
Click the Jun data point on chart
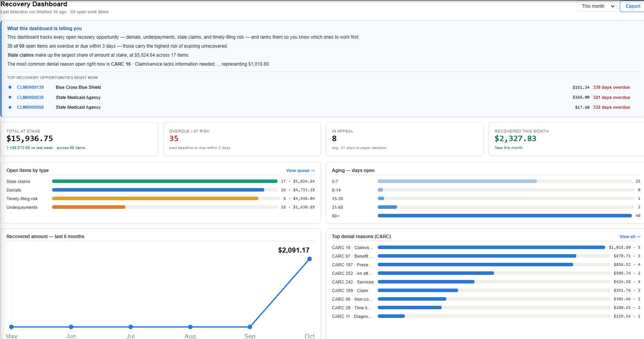click(x=71, y=327)
